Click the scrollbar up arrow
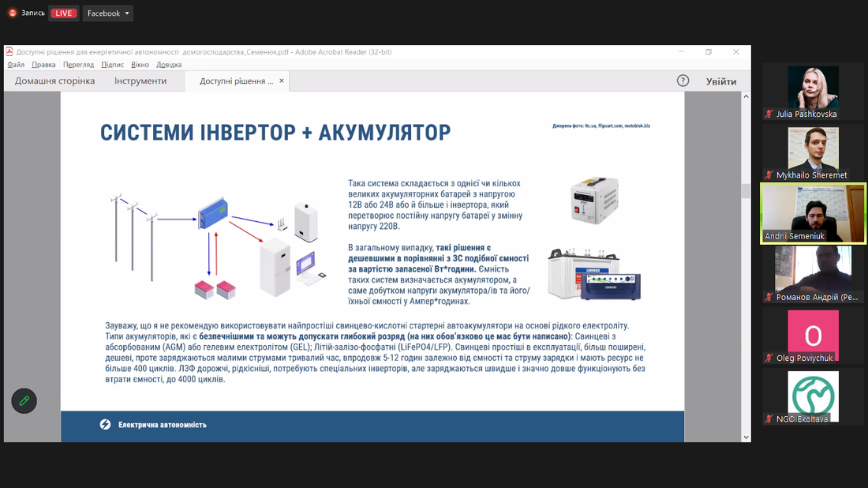Screen dimensions: 868x488 click(746, 96)
